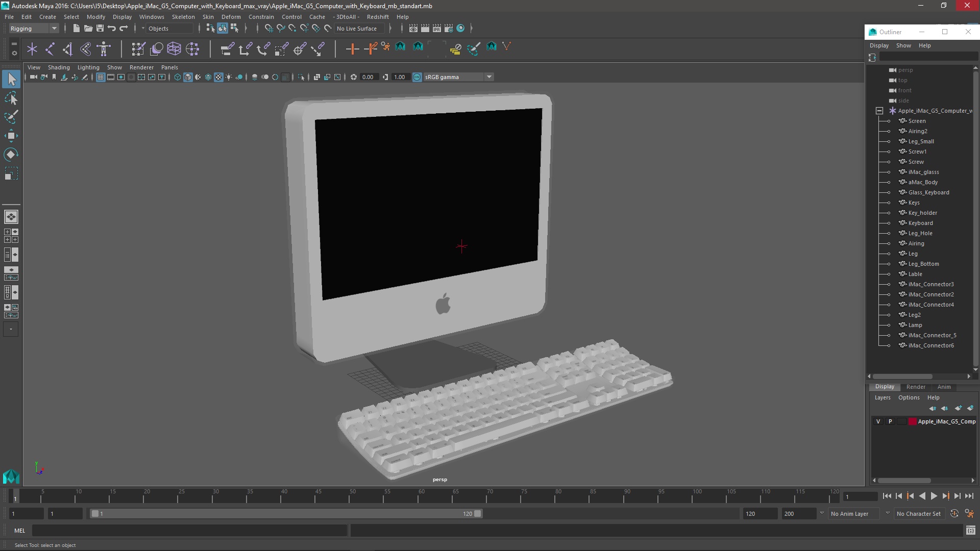The image size is (980, 551).
Task: Click the Redo arrow icon
Action: pyautogui.click(x=124, y=28)
